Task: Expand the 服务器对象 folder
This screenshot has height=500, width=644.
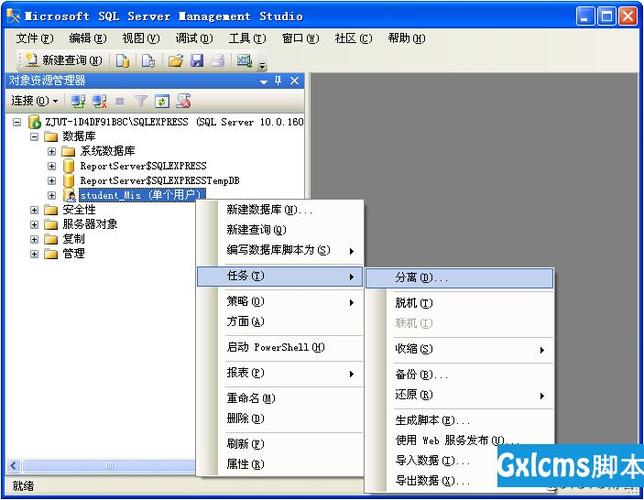Action: coord(34,225)
